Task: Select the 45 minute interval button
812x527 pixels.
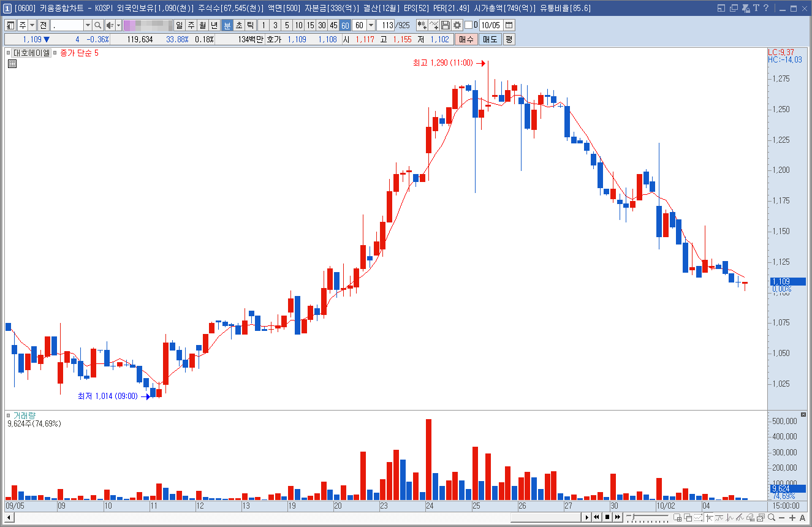Action: point(333,25)
